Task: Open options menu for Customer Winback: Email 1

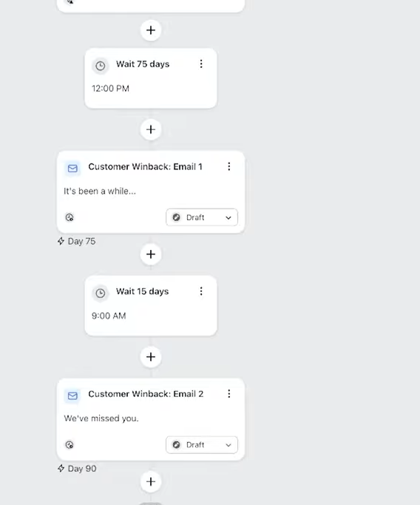Action: click(229, 166)
